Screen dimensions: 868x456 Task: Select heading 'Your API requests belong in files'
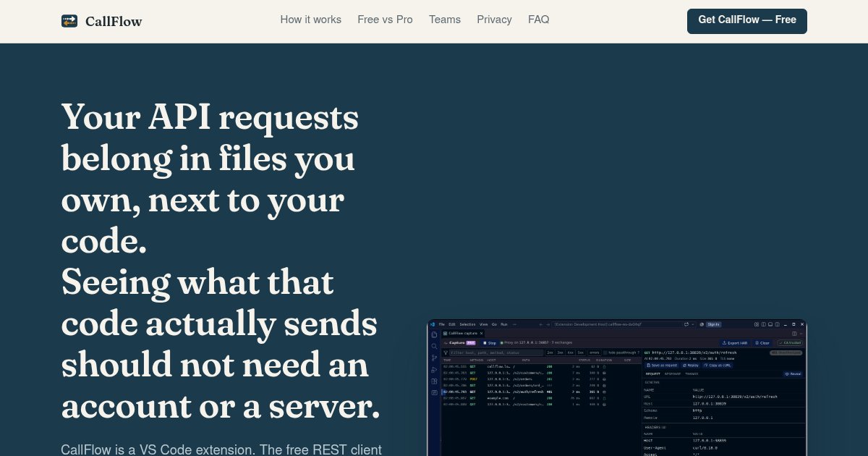click(x=210, y=178)
